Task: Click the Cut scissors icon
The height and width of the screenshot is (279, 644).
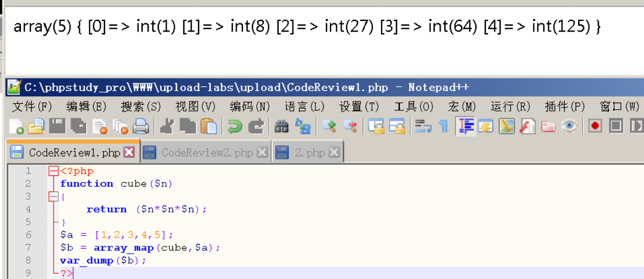Action: (168, 126)
